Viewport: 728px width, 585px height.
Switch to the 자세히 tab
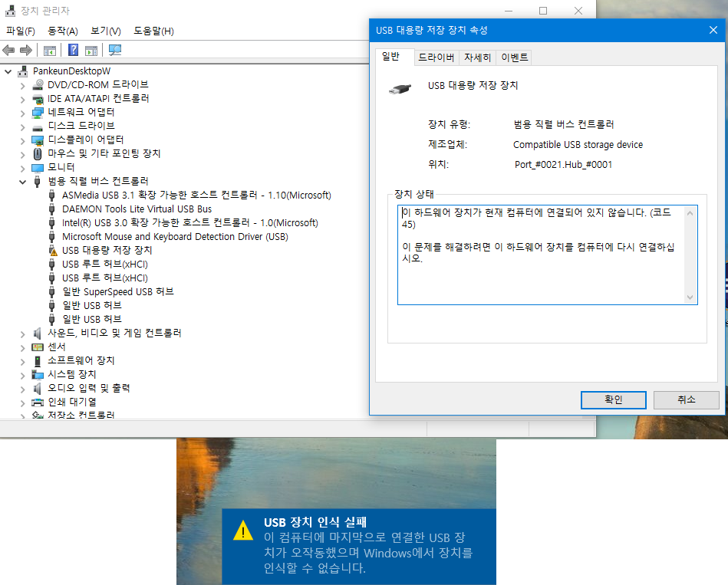(477, 58)
